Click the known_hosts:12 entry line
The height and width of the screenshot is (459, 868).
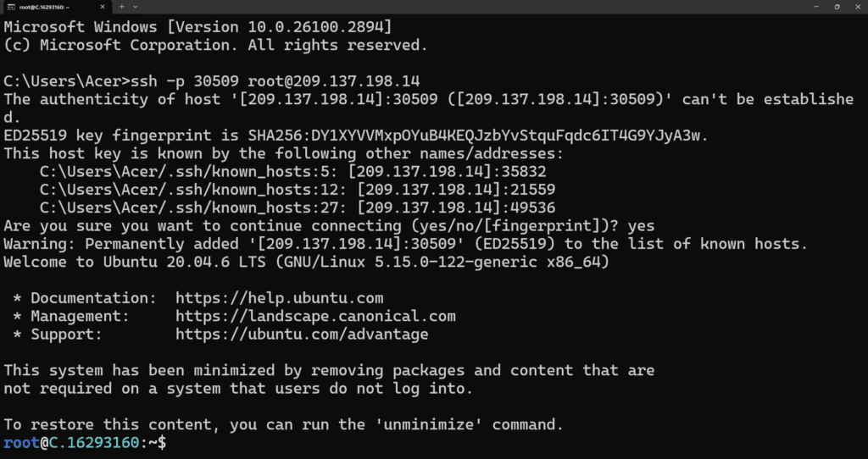[x=298, y=190]
